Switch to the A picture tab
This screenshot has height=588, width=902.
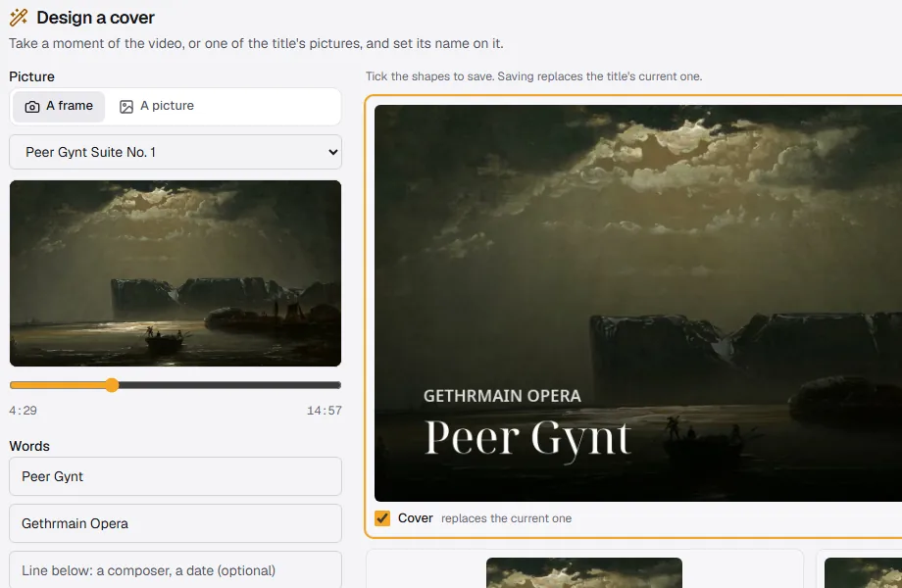(x=157, y=107)
